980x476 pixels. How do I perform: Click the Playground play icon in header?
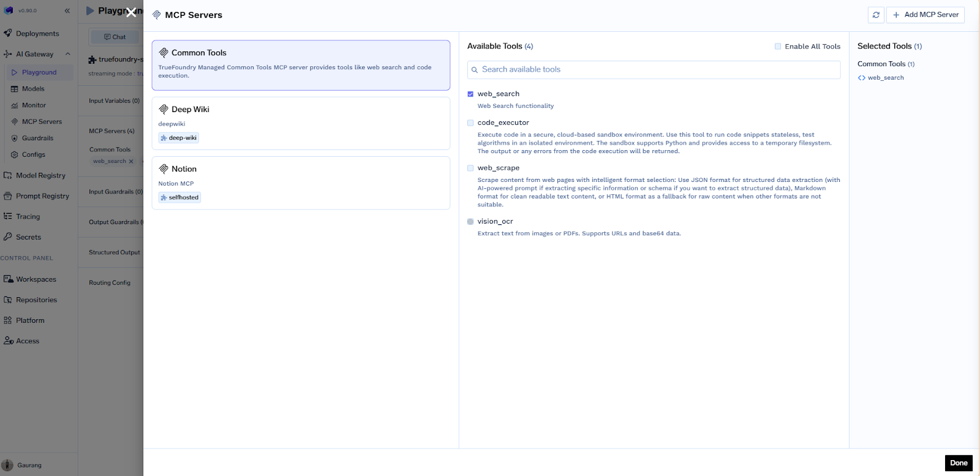(90, 10)
